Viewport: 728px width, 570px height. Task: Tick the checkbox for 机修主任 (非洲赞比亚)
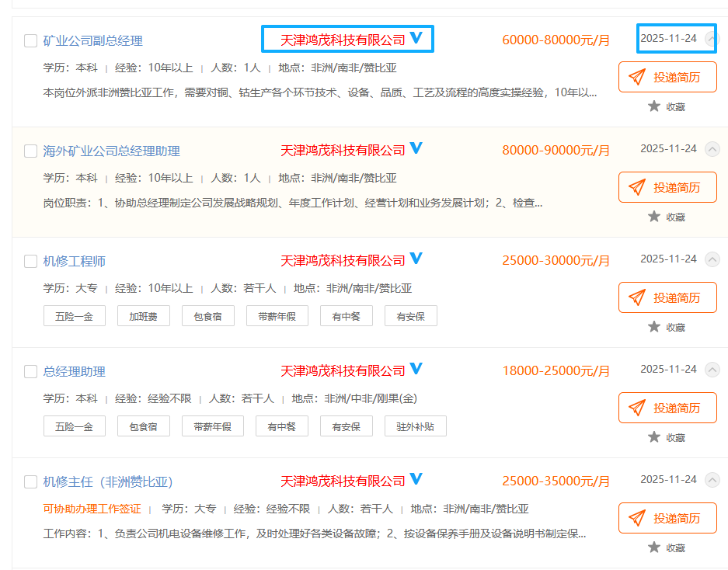30,481
